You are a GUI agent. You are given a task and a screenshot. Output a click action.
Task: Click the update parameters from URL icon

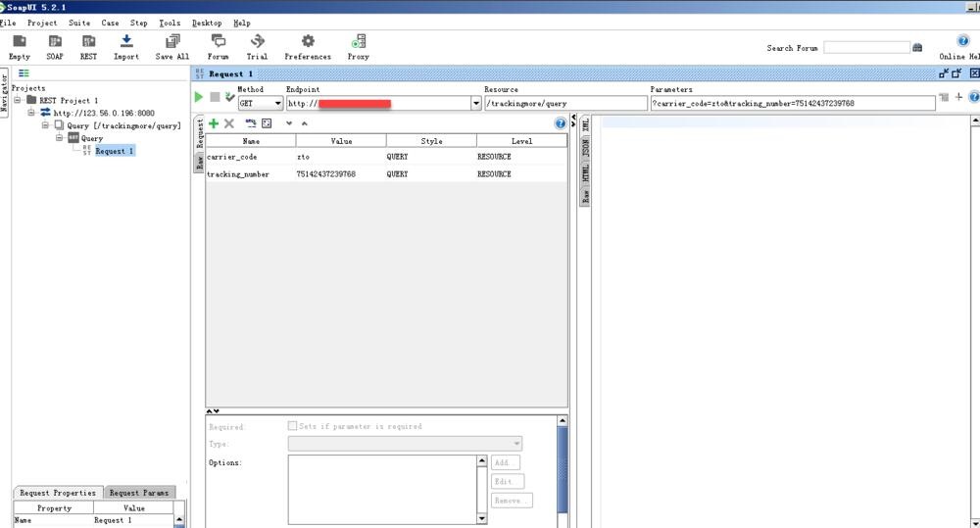(251, 123)
